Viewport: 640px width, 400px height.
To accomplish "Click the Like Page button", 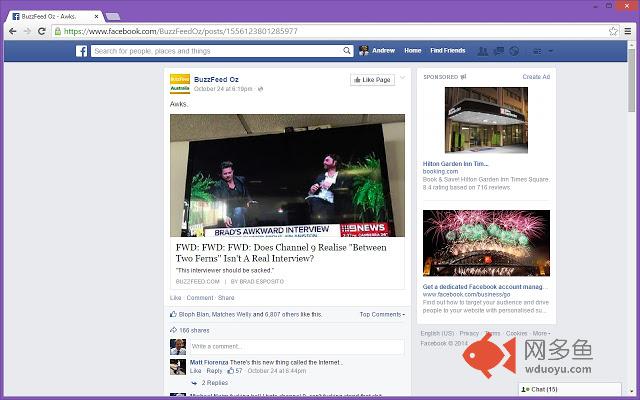I will tap(372, 80).
